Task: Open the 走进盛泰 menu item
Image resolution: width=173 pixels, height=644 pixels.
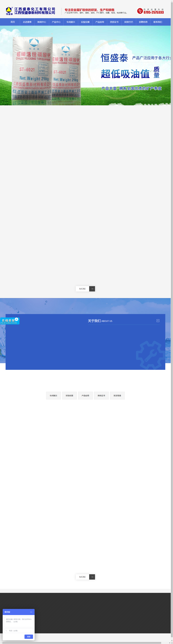Action: click(27, 22)
